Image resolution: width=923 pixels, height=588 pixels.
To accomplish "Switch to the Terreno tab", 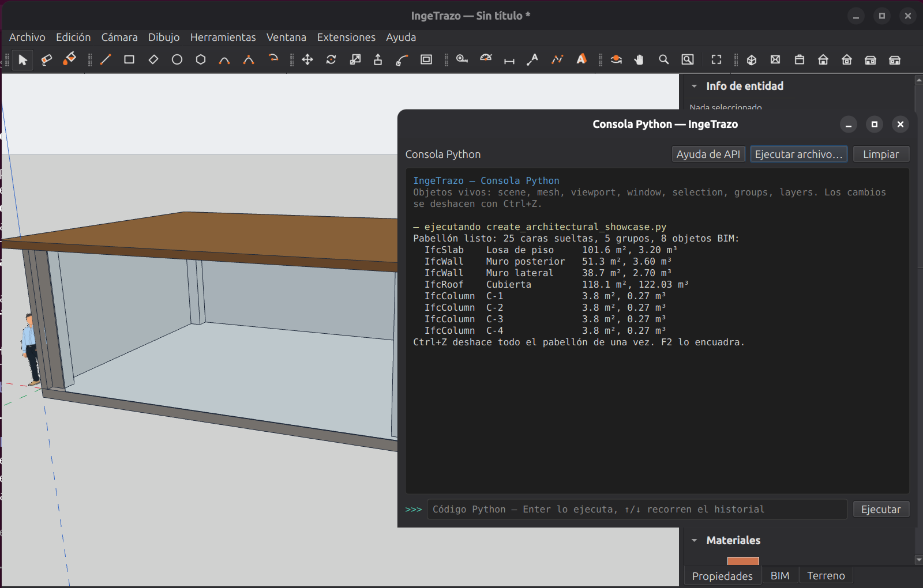I will click(826, 576).
